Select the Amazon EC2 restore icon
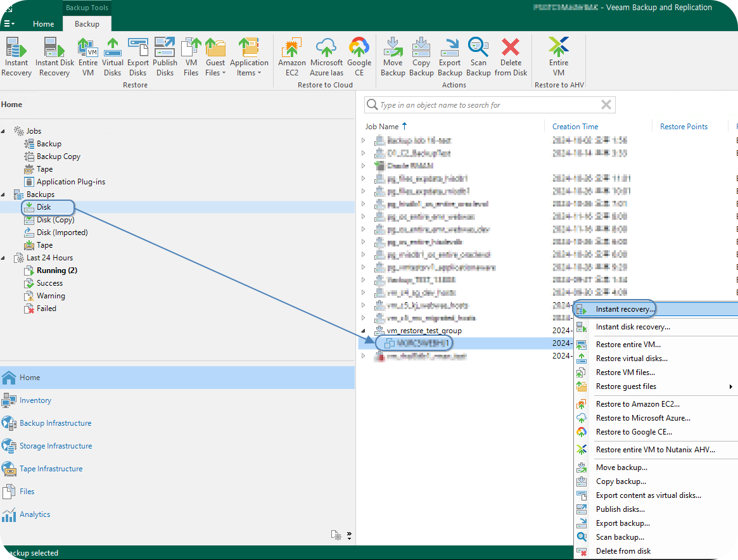 [292, 57]
